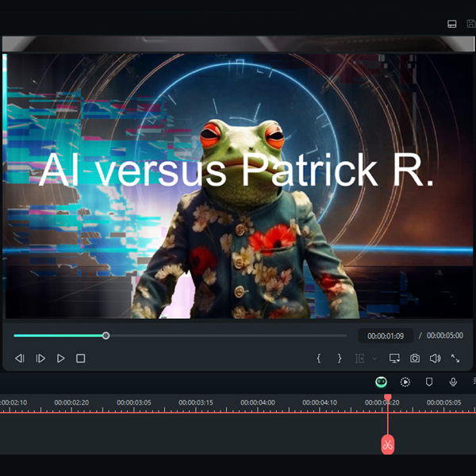Click the render preview circle icon
Screen dimensions: 476x476
pos(405,382)
